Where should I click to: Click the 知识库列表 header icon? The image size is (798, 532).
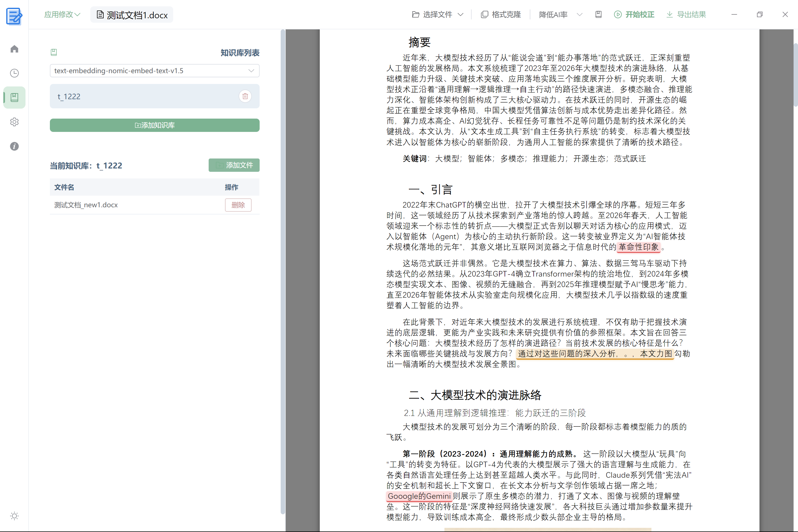pos(53,52)
